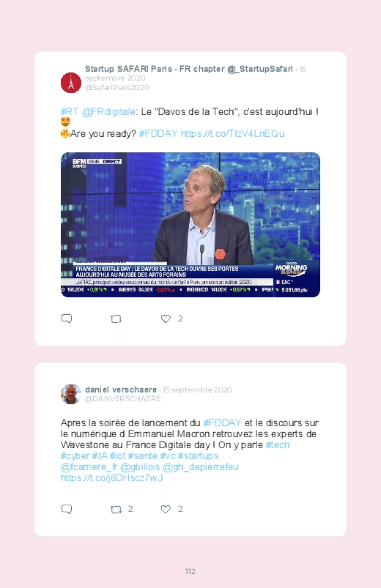Open Startup SAFARI Paris Eiffel Tower avatar

point(71,83)
